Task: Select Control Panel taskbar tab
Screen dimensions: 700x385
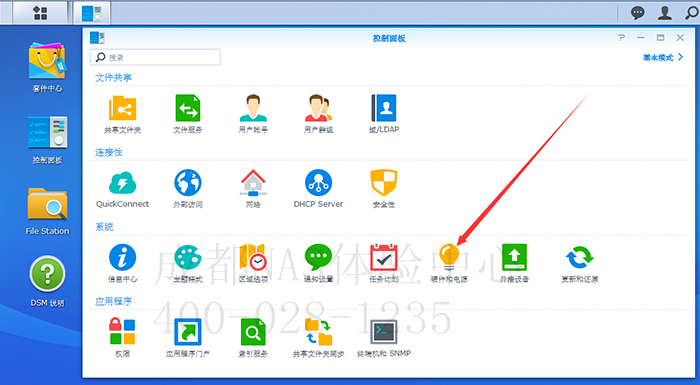Action: pos(92,13)
